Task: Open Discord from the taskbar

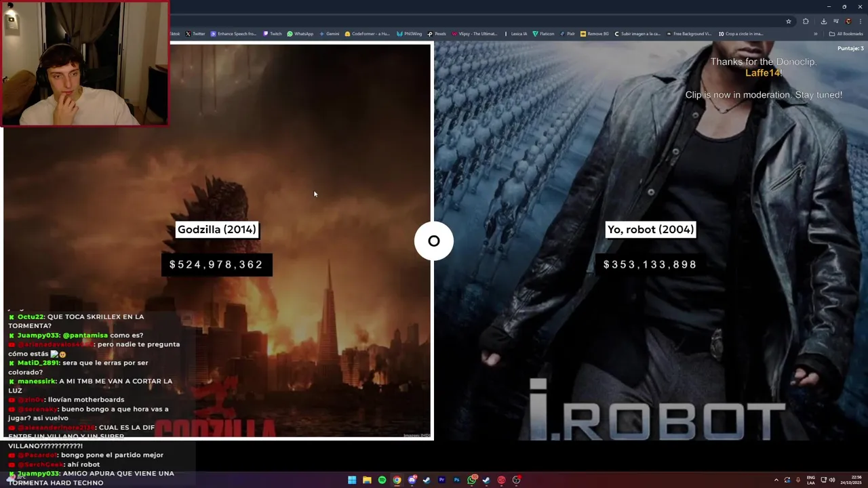Action: pos(412,481)
